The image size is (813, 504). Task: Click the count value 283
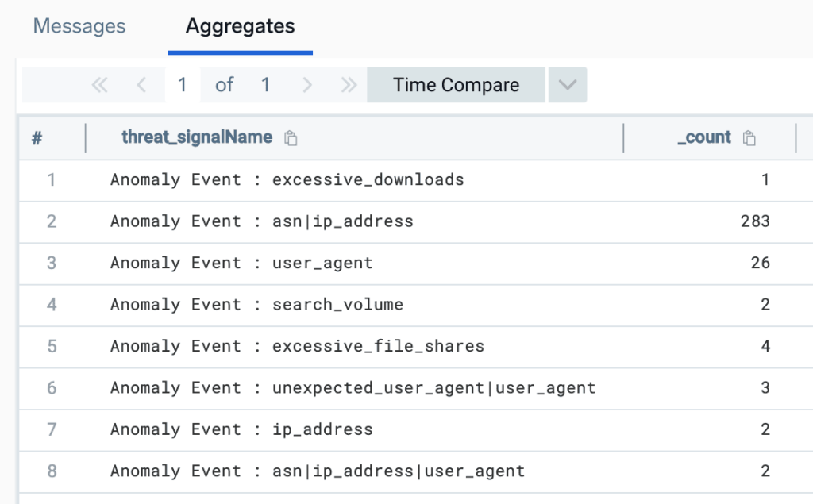(757, 221)
